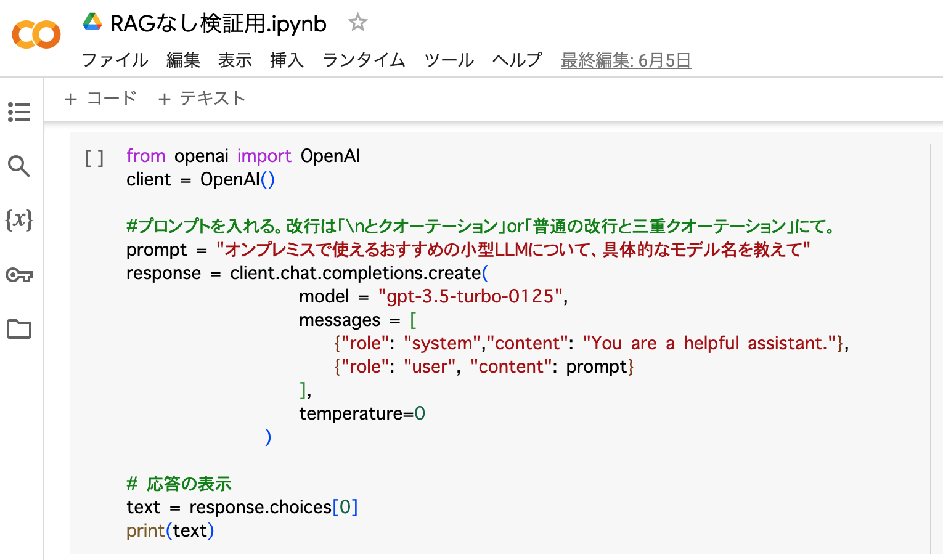
Task: Click the Google Colab logo
Action: coord(36,34)
